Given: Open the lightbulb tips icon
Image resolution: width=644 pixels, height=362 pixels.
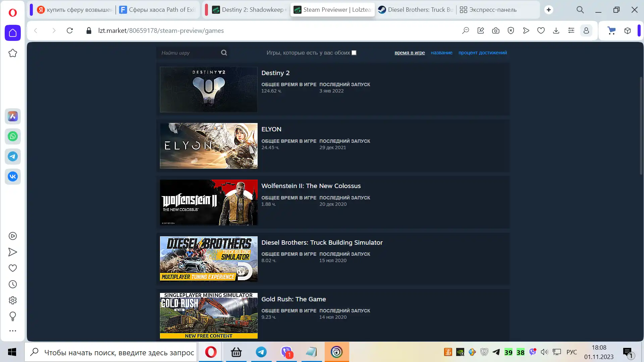Looking at the screenshot, I should (x=13, y=316).
